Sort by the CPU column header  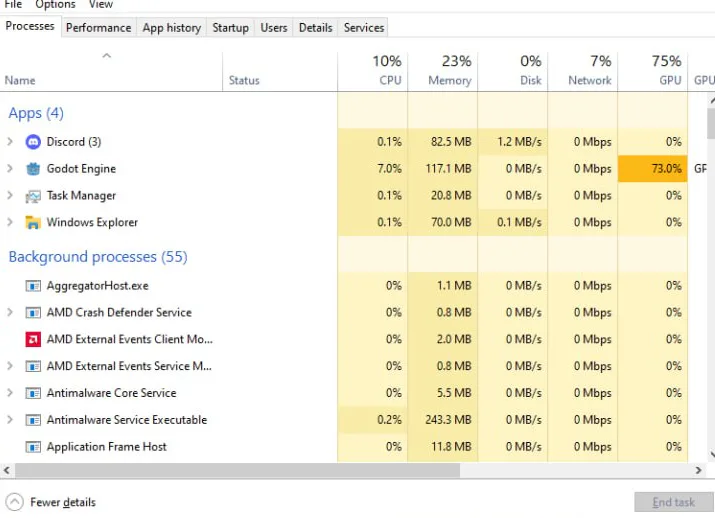[373, 71]
